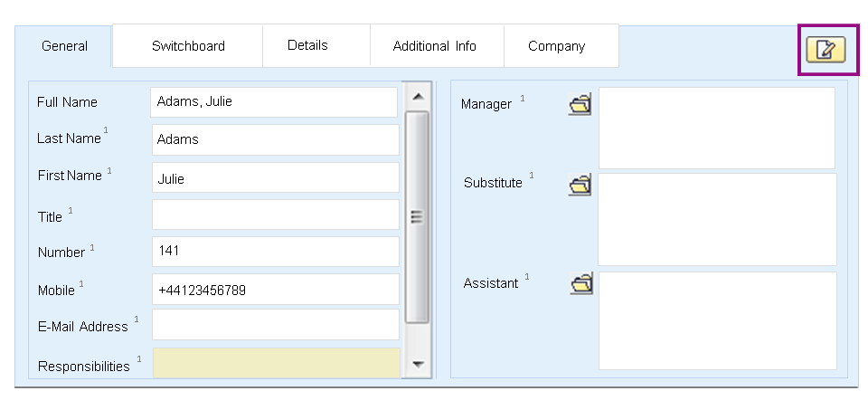
Task: Open the Manager folder browse icon
Action: click(580, 104)
